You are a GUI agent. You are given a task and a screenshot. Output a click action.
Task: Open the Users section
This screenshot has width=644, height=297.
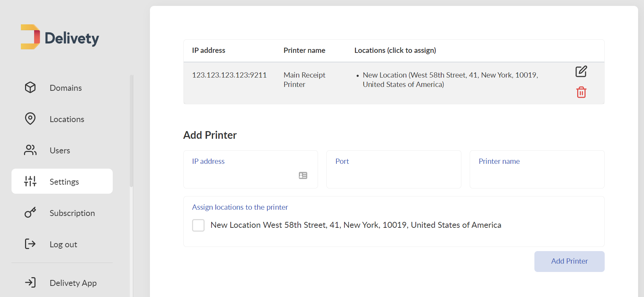[x=62, y=150]
